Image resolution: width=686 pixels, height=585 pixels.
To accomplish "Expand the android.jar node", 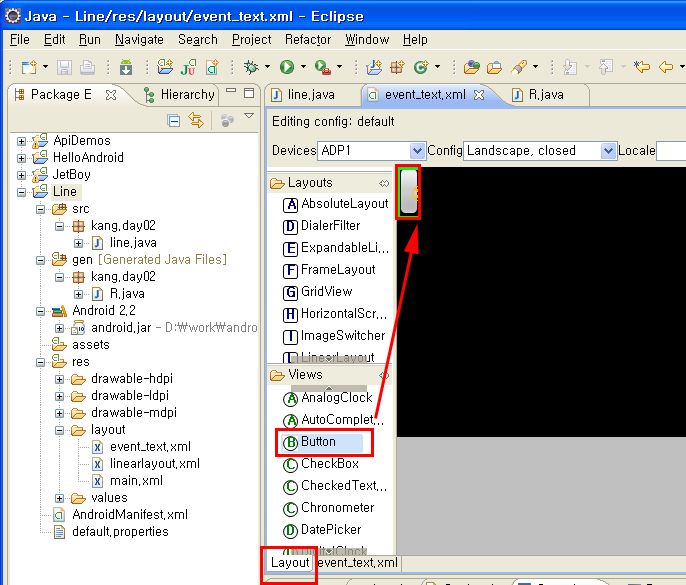I will (60, 328).
